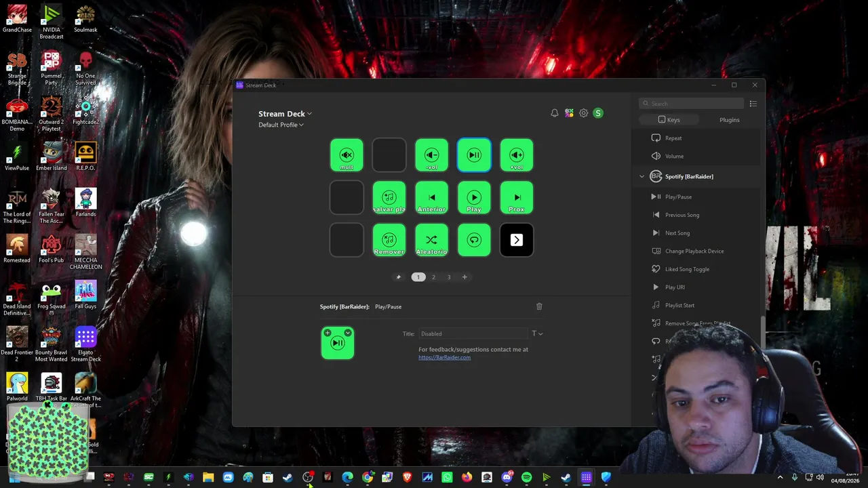The image size is (868, 488).
Task: Open the green 'S' account avatar
Action: [x=598, y=113]
